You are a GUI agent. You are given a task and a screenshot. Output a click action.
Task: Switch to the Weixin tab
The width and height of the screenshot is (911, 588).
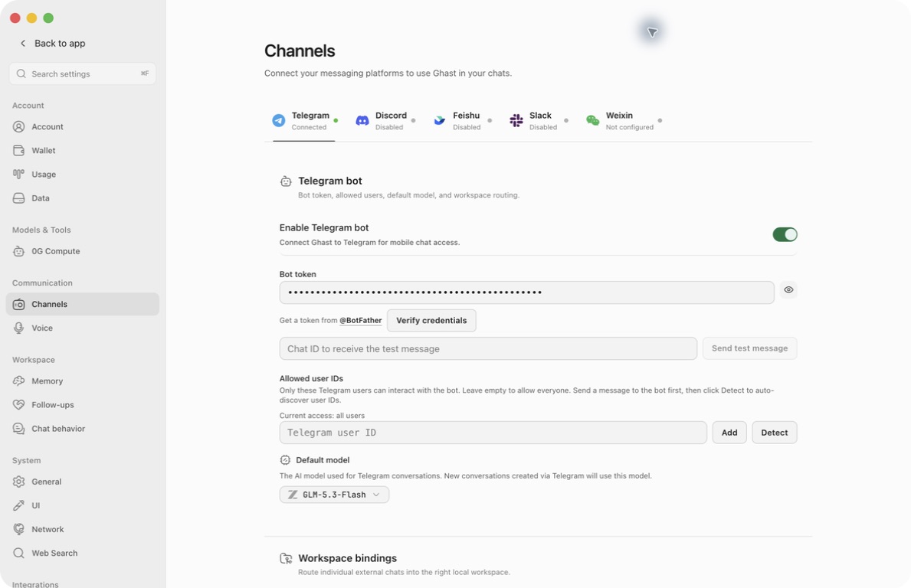pos(624,121)
